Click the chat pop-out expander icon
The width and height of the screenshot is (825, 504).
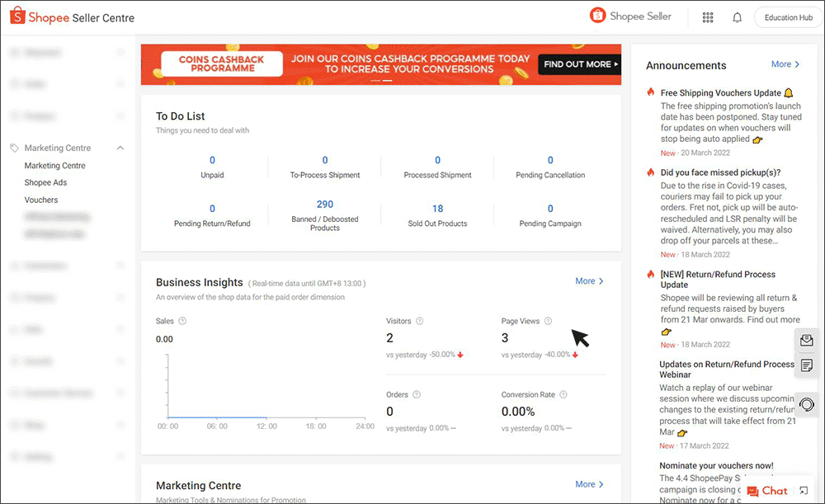point(804,490)
